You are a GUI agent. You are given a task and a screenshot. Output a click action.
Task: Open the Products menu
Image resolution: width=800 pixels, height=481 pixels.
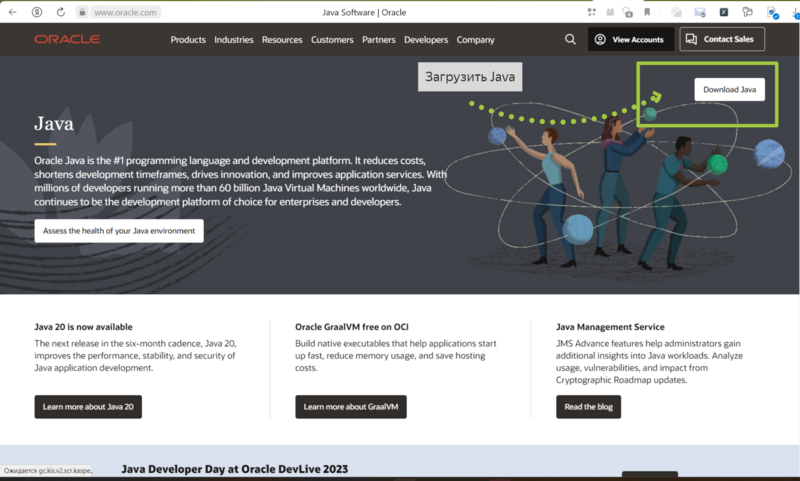pos(188,40)
